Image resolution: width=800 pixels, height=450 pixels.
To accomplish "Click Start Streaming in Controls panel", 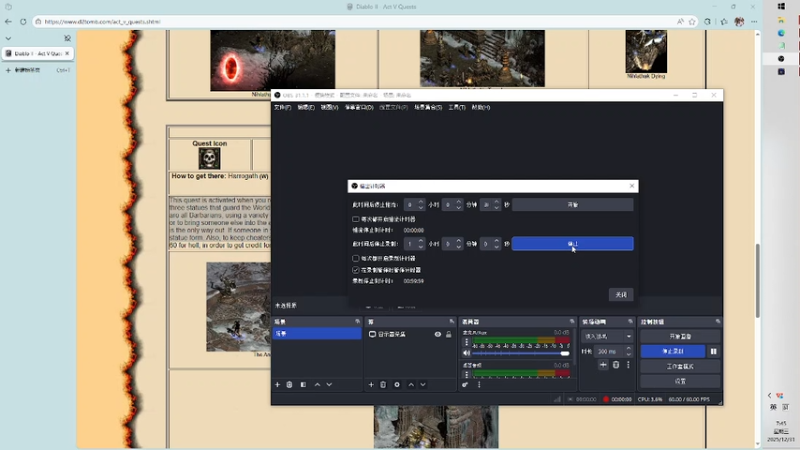I will click(x=680, y=336).
